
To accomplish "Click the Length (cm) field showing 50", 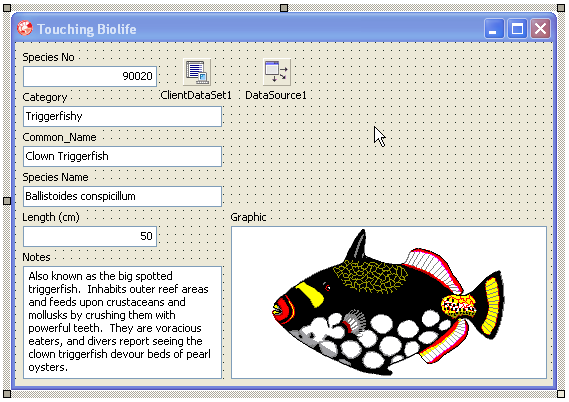I will click(90, 236).
